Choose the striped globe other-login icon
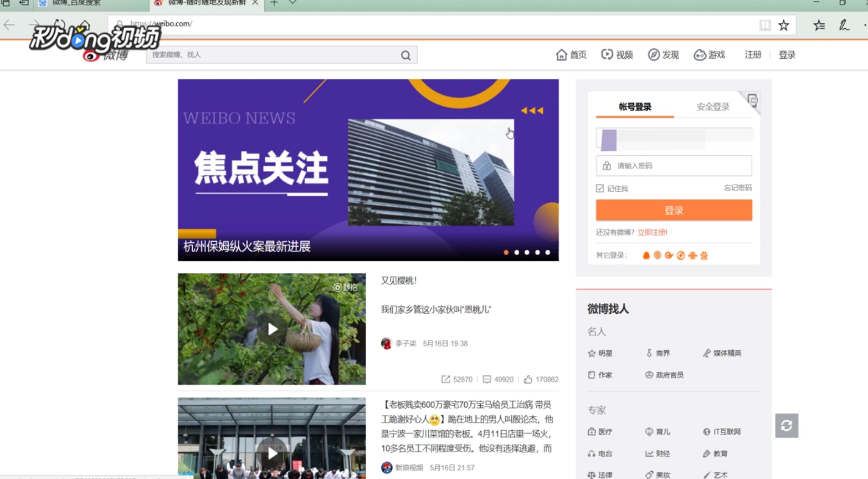Screen dimensions: 868x479 [x=658, y=255]
